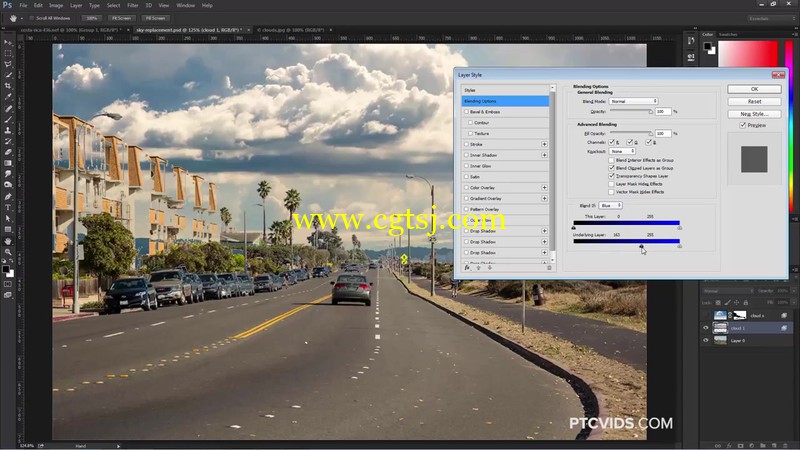Image resolution: width=800 pixels, height=450 pixels.
Task: Enable the Stroke effect checkbox
Action: (x=466, y=144)
